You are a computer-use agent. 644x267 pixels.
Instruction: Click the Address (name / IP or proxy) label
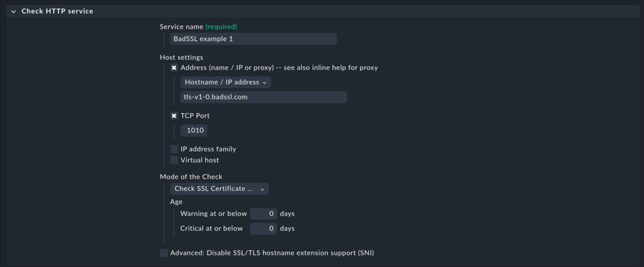[279, 68]
